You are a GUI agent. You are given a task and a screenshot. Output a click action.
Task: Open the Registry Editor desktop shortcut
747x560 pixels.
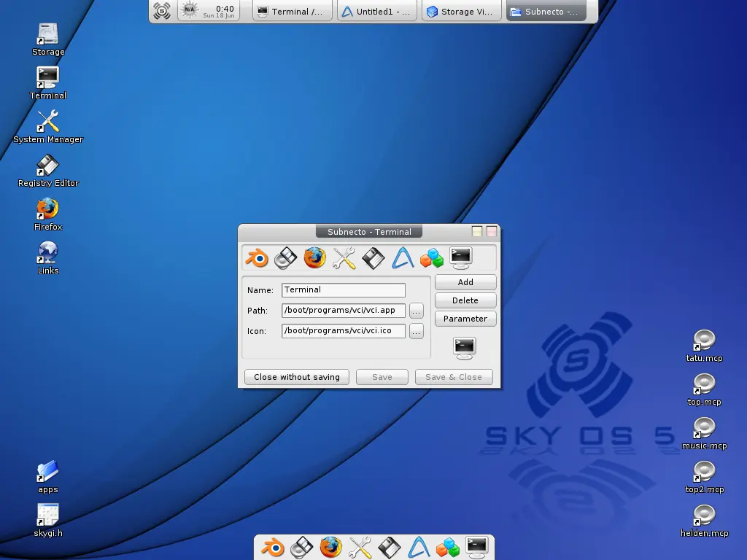point(48,171)
